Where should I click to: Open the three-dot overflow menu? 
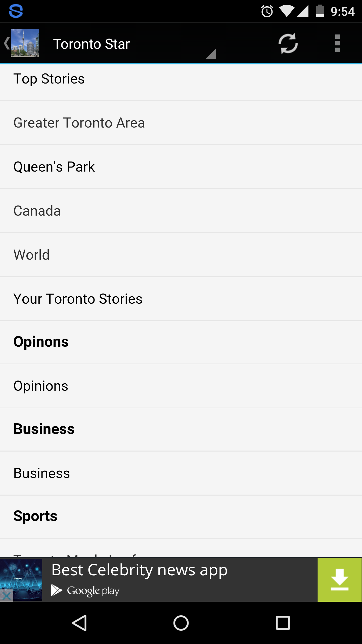[x=337, y=44]
